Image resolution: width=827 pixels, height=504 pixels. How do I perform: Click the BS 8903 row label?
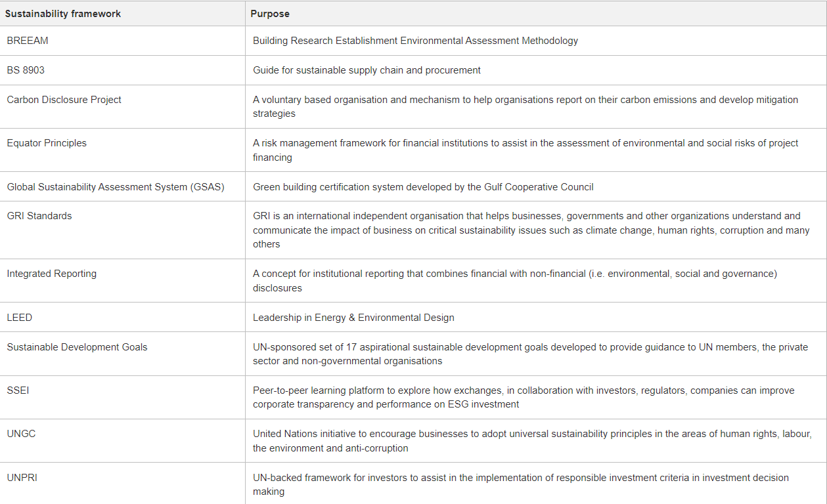click(26, 70)
